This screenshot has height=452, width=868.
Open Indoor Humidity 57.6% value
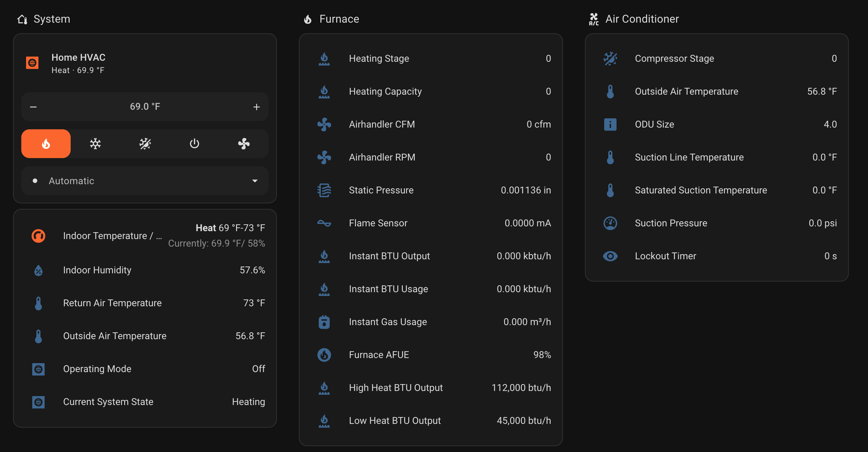pos(253,270)
